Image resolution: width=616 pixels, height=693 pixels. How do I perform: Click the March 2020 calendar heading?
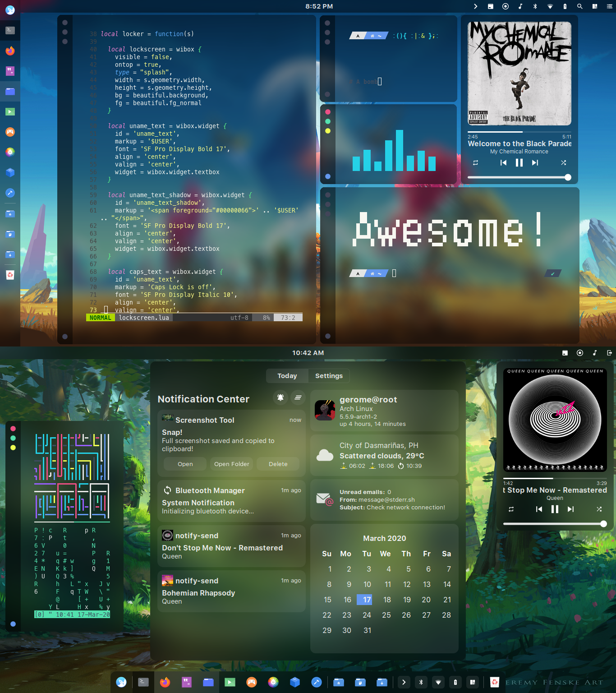385,538
